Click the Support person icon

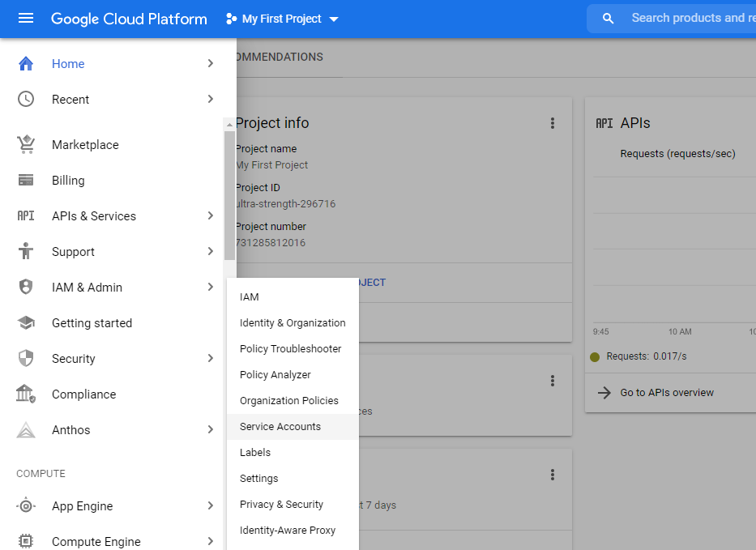tap(26, 251)
